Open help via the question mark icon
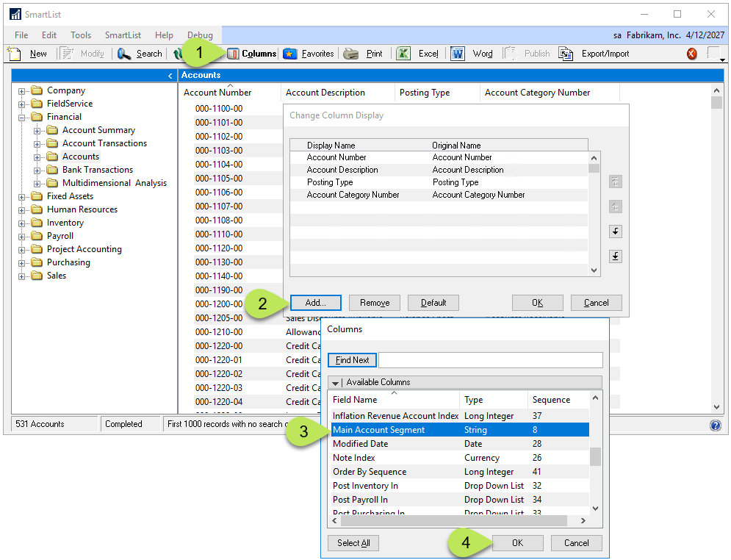The image size is (731, 560). (x=716, y=425)
